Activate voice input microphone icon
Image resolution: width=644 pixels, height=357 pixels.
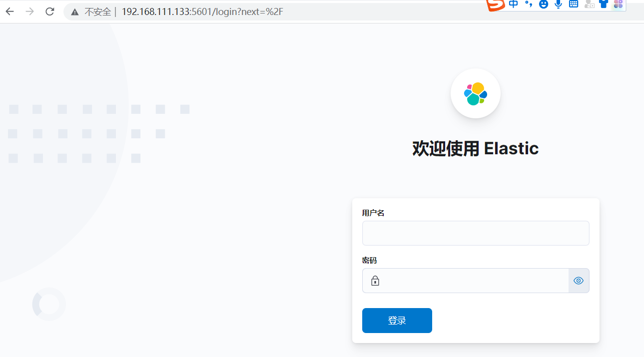(558, 4)
